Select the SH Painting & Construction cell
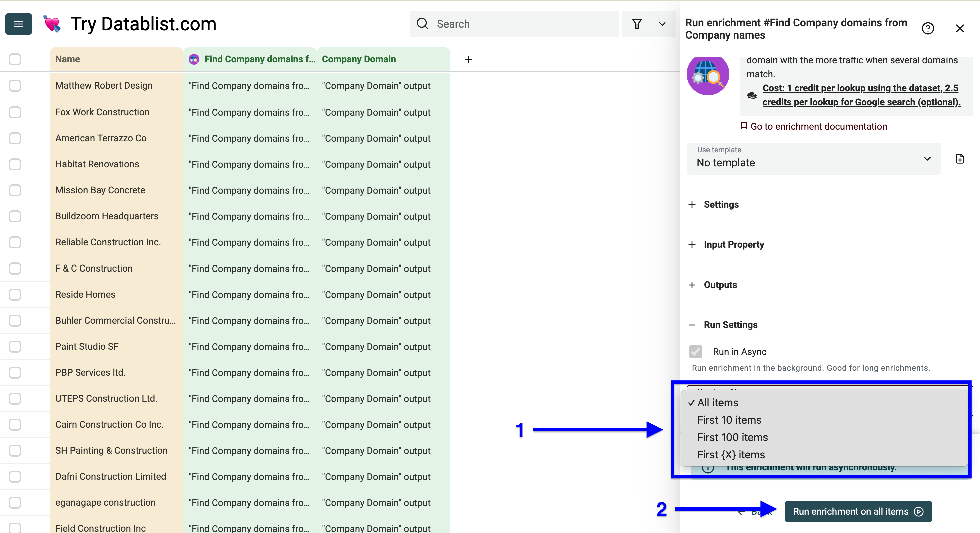The image size is (980, 533). [x=116, y=450]
